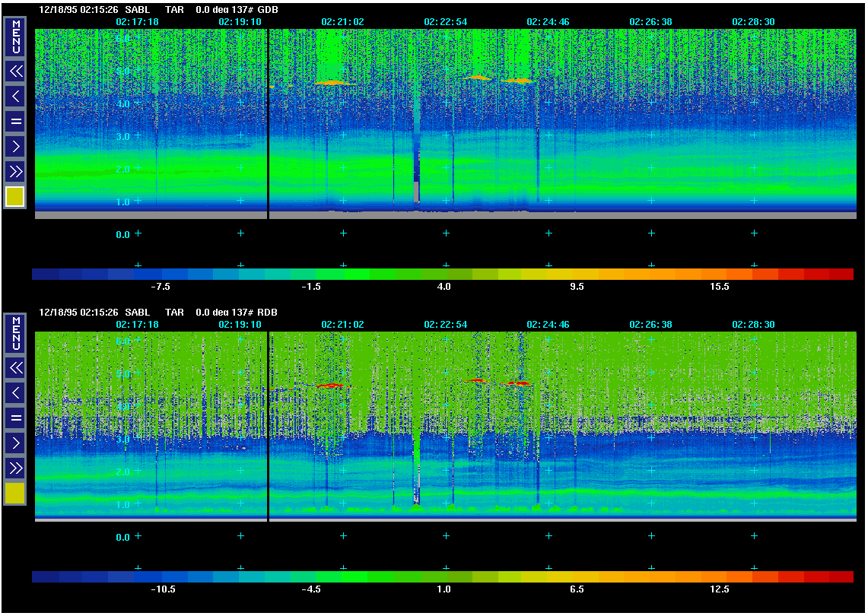
Task: Click the double-right arrow in the RDB panel
Action: point(15,468)
